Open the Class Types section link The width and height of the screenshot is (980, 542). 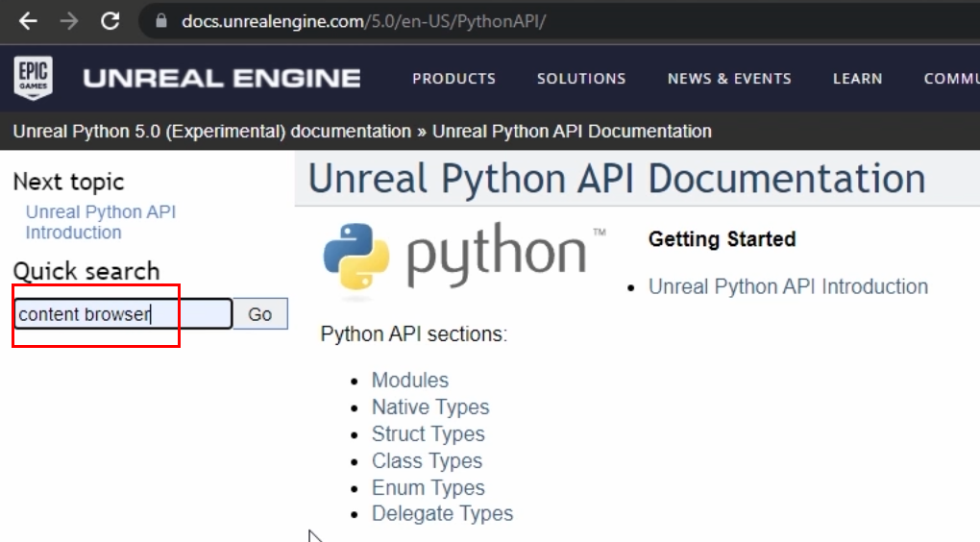click(x=427, y=460)
